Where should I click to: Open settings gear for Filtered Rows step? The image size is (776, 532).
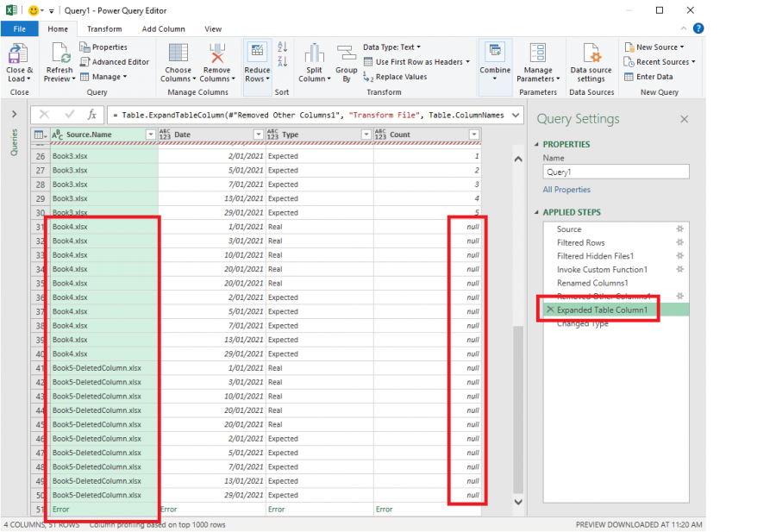(680, 242)
